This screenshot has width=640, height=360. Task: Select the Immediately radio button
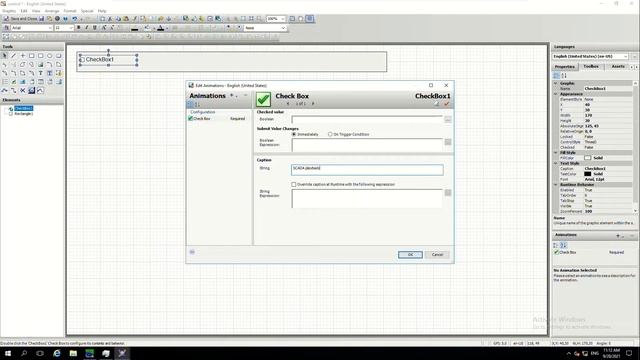pos(294,134)
